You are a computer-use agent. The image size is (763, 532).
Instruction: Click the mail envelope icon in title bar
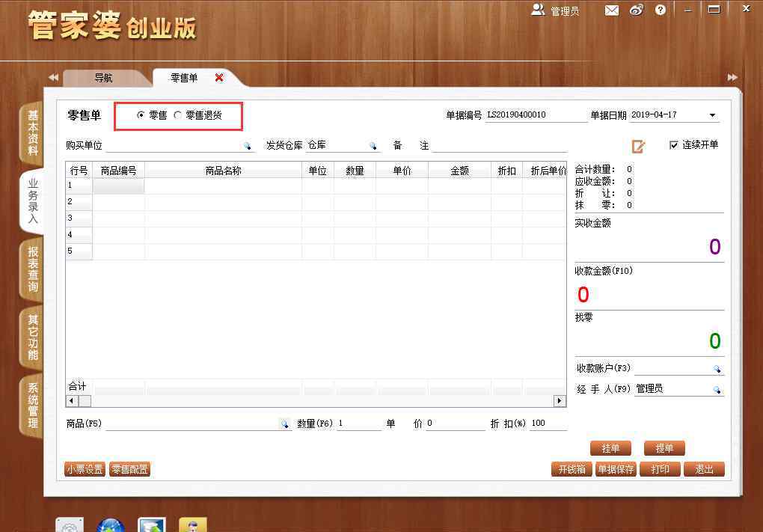pos(611,10)
